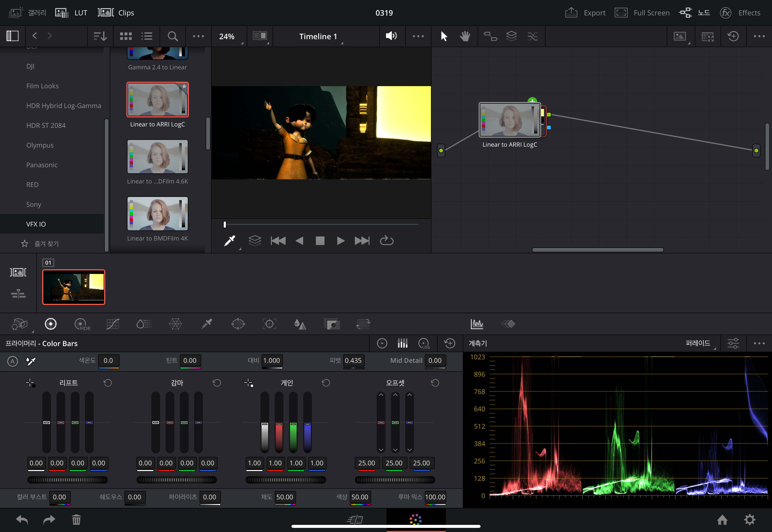Select the Film Looks LUT folder
This screenshot has height=532, width=772.
click(x=42, y=86)
